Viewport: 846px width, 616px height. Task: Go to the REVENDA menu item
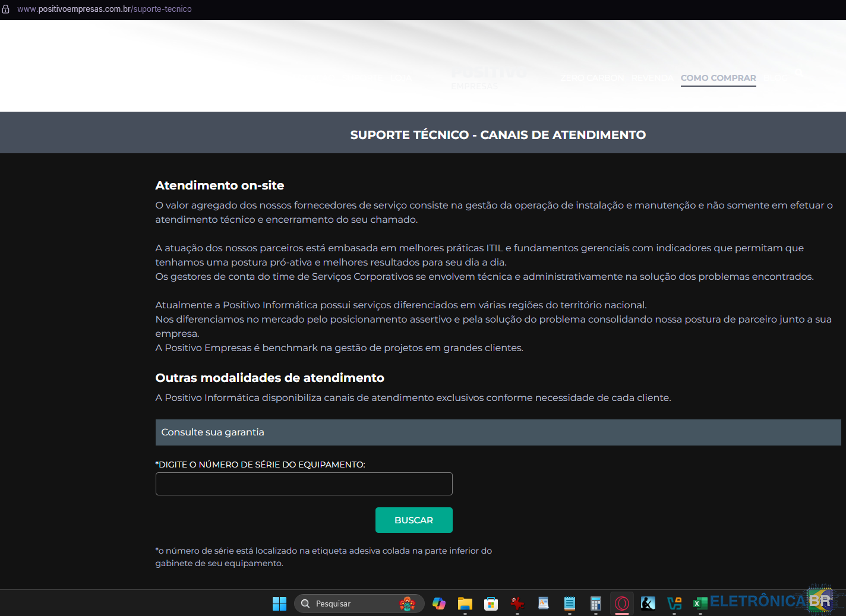[652, 78]
